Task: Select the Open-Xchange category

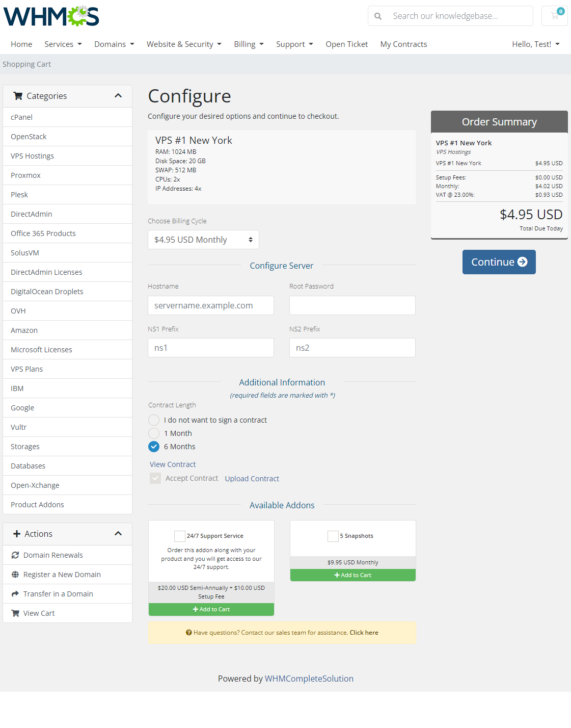Action: coord(67,485)
